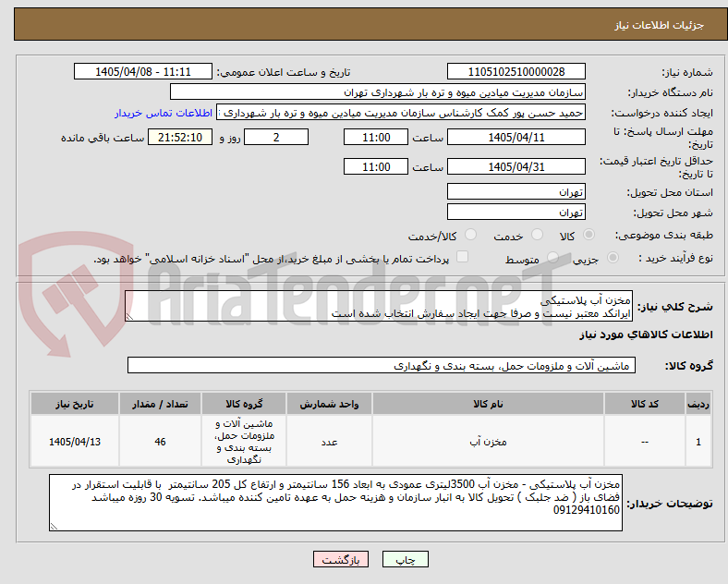
Task: Click the resize handle of description box
Action: tap(129, 317)
